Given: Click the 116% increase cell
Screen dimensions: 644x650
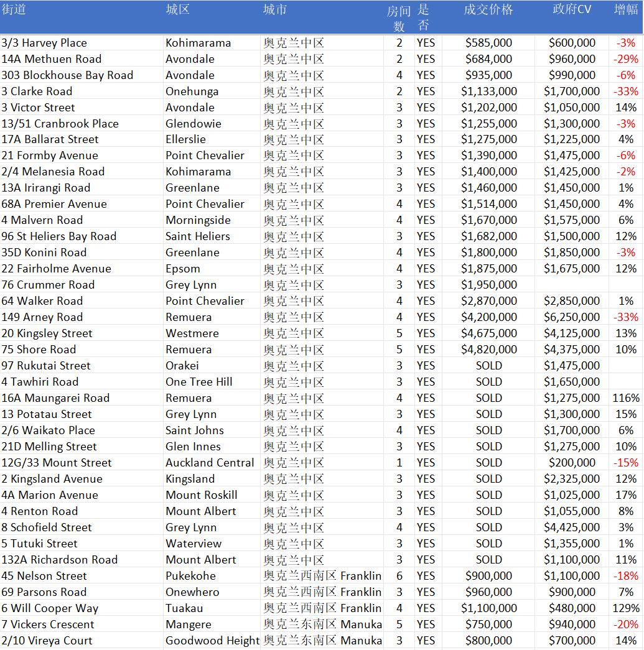Looking at the screenshot, I should click(625, 398).
